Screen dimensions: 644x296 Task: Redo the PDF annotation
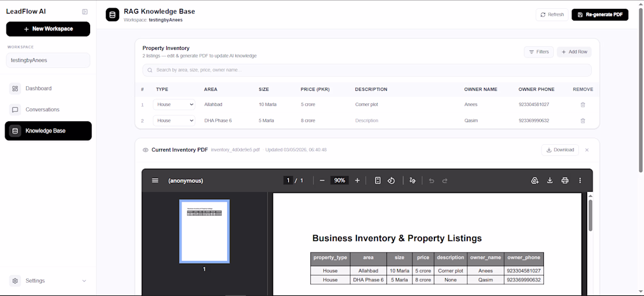tap(445, 181)
